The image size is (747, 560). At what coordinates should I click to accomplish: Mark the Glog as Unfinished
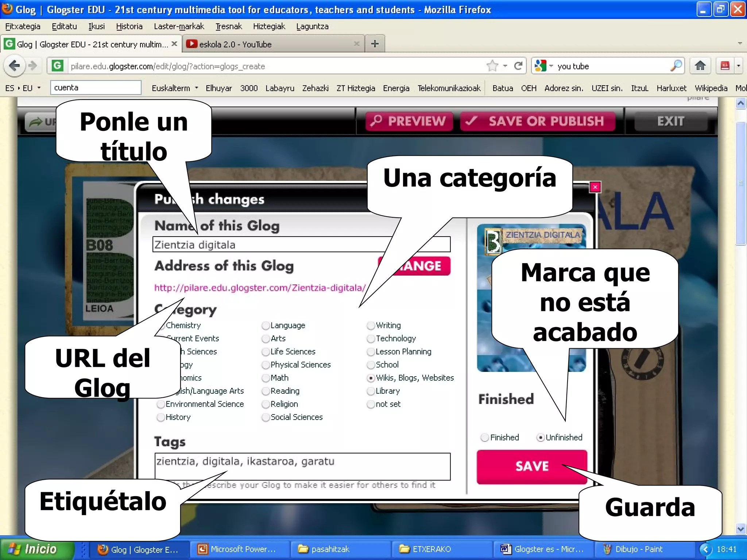(540, 437)
